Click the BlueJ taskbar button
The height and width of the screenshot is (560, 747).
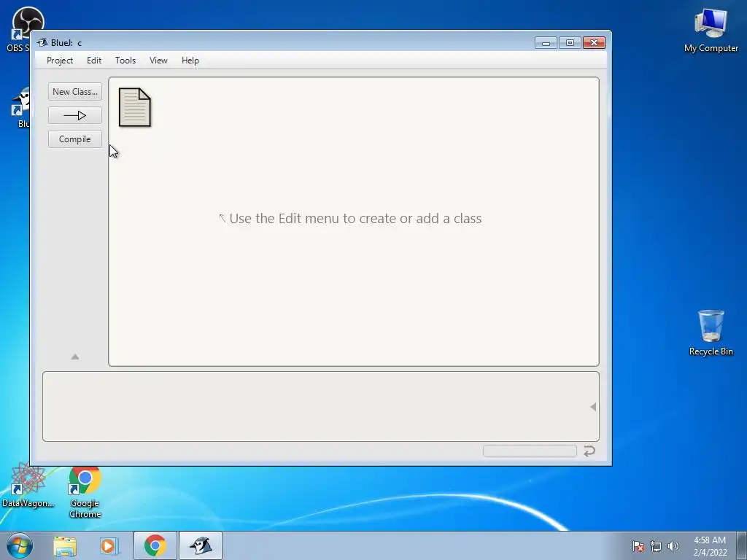click(201, 545)
